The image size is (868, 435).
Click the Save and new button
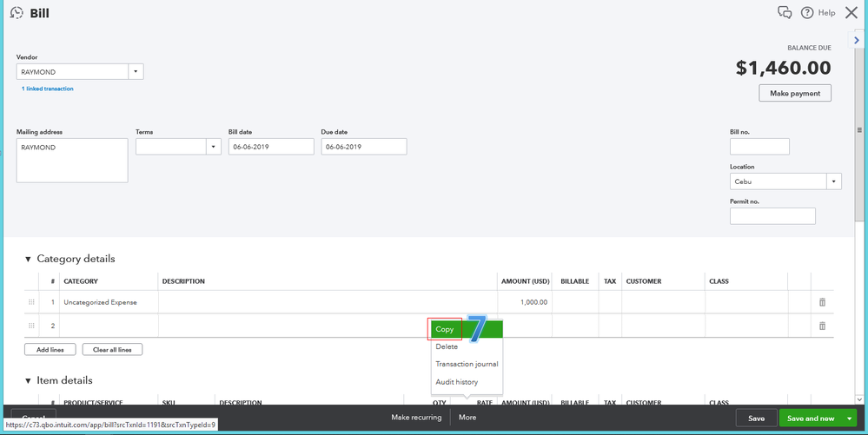point(811,418)
